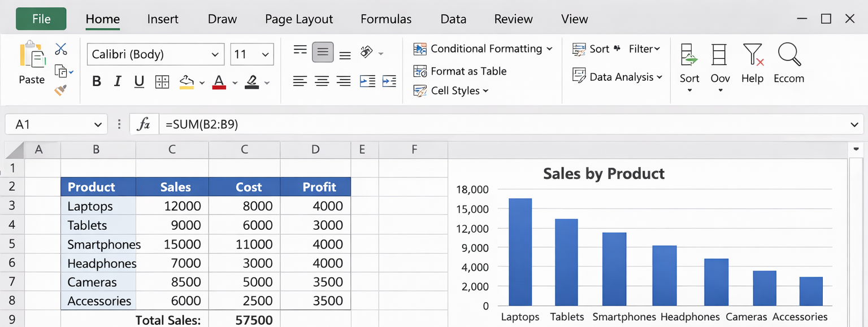This screenshot has height=327, width=868.
Task: Click the increase indent icon
Action: 389,81
